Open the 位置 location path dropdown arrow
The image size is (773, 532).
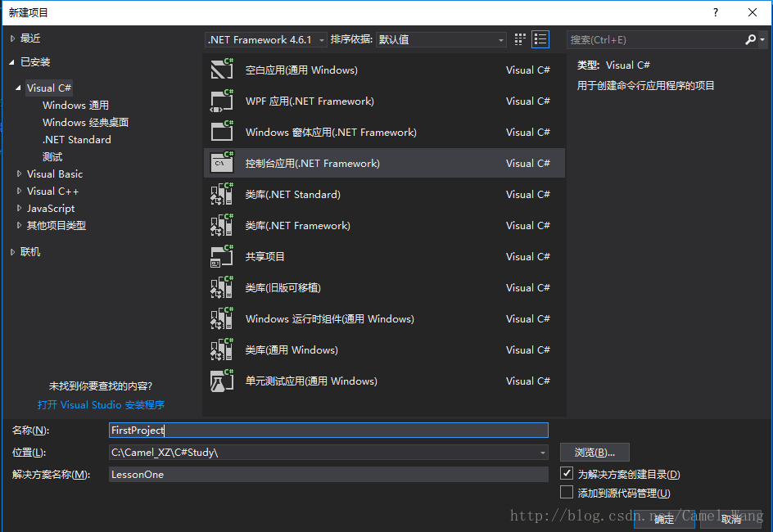point(542,452)
